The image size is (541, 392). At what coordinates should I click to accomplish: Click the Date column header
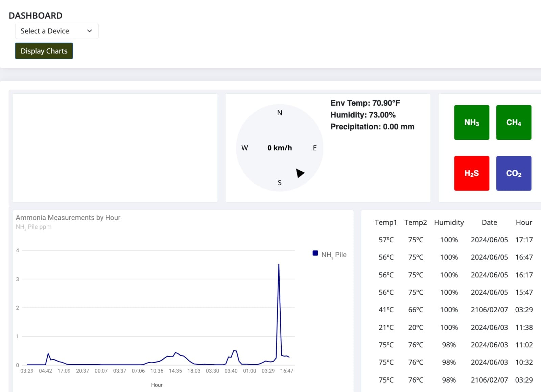[x=489, y=222]
